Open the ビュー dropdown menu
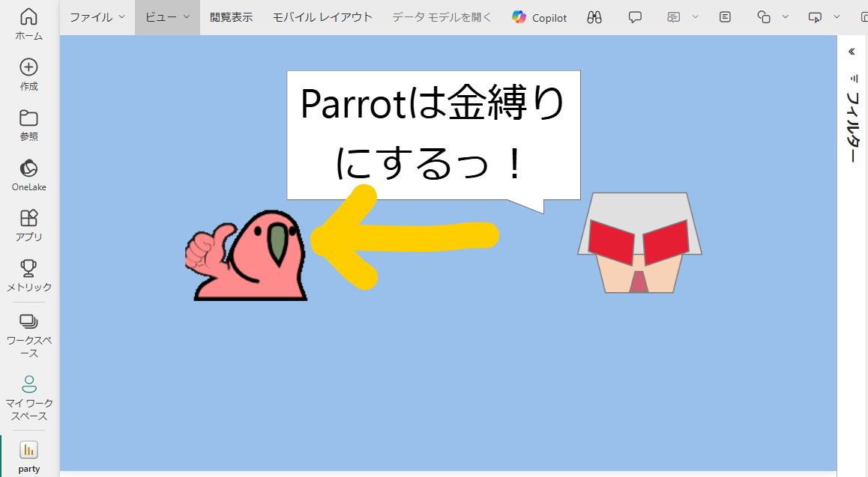The width and height of the screenshot is (868, 477). [163, 16]
